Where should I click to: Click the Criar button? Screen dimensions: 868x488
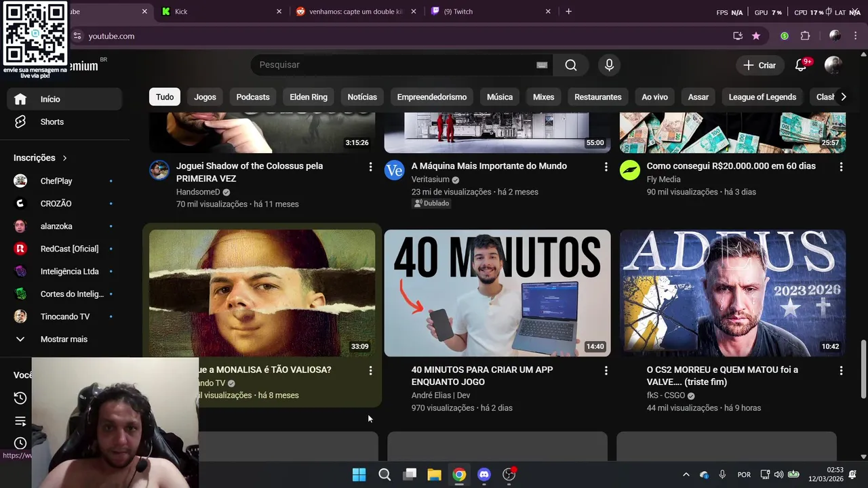759,65
